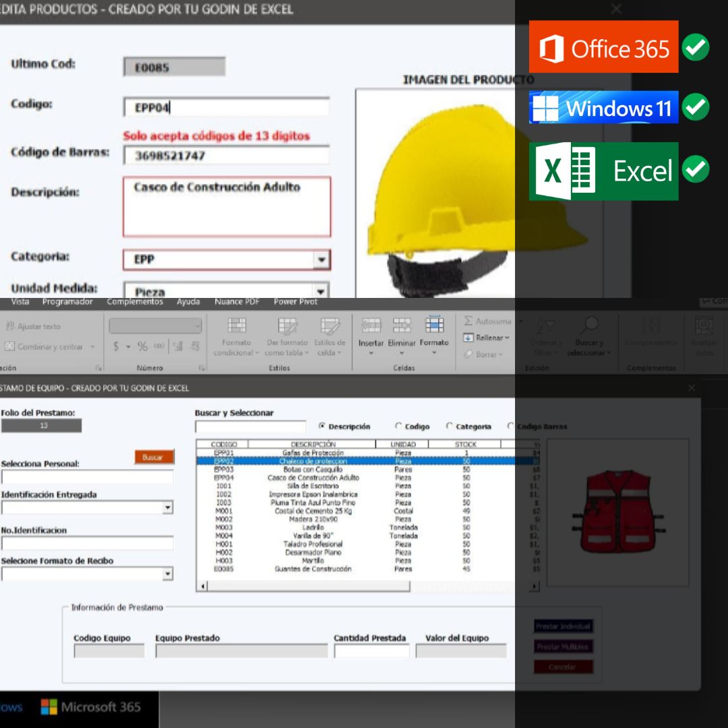
Task: Click the red vest product image
Action: (x=617, y=511)
